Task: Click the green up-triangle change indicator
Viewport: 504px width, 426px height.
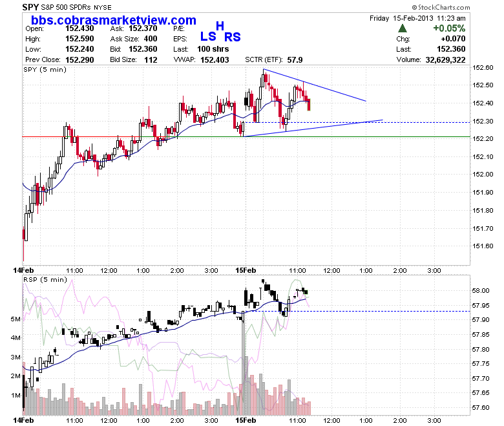Action: [x=402, y=28]
